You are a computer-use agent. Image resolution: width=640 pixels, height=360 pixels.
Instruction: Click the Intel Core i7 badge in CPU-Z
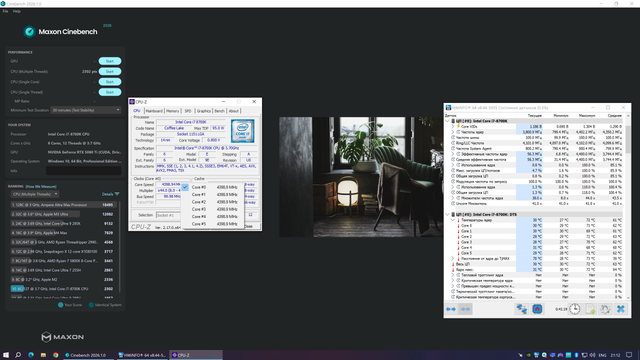(x=242, y=131)
